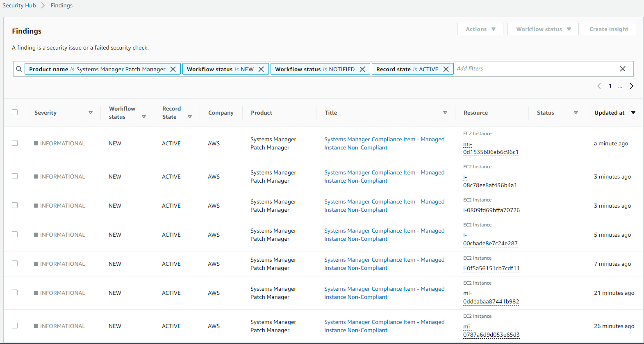
Task: Remove the Workflow status NEW filter
Action: tap(261, 69)
